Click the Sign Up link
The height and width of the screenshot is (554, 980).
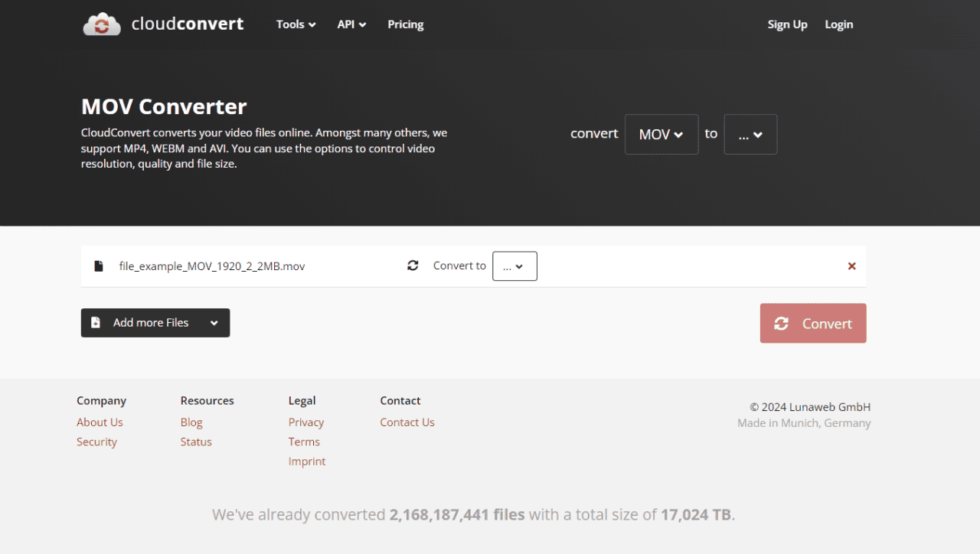pyautogui.click(x=787, y=24)
